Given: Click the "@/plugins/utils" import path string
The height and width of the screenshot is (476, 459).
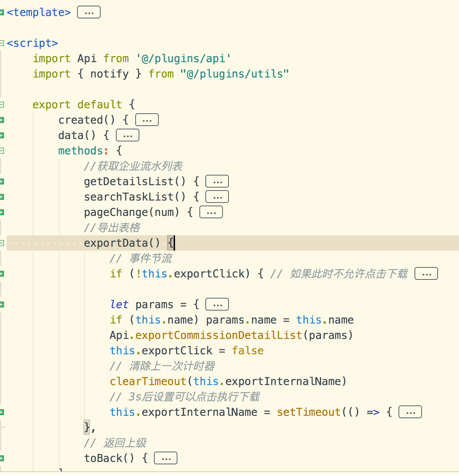Looking at the screenshot, I should 235,74.
